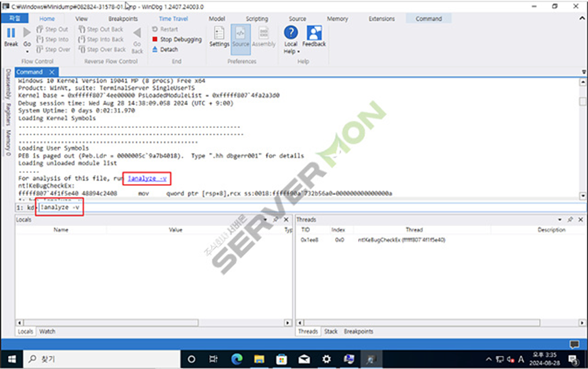Viewport: 588px width, 369px height.
Task: Click the Name column header in Locals
Action: (x=61, y=230)
